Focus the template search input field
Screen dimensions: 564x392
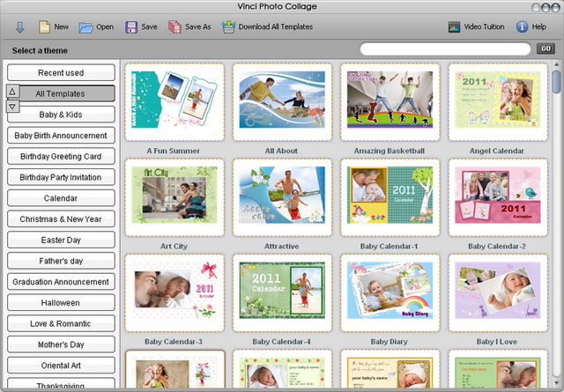[x=445, y=49]
